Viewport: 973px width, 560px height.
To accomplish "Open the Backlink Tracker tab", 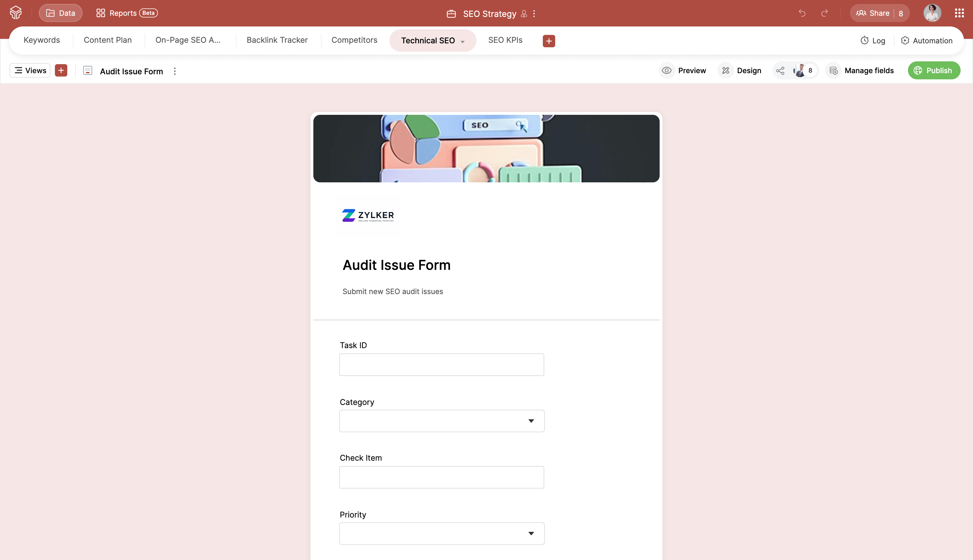I will [x=277, y=40].
